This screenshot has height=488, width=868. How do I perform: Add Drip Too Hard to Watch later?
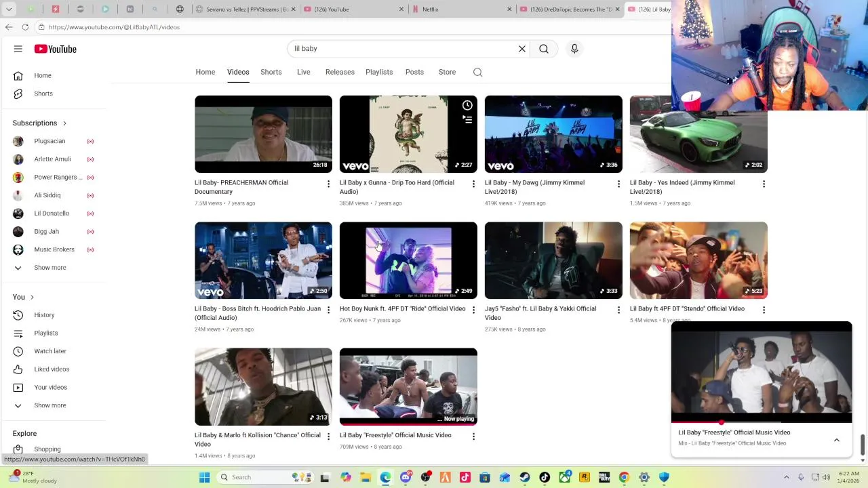tap(467, 105)
